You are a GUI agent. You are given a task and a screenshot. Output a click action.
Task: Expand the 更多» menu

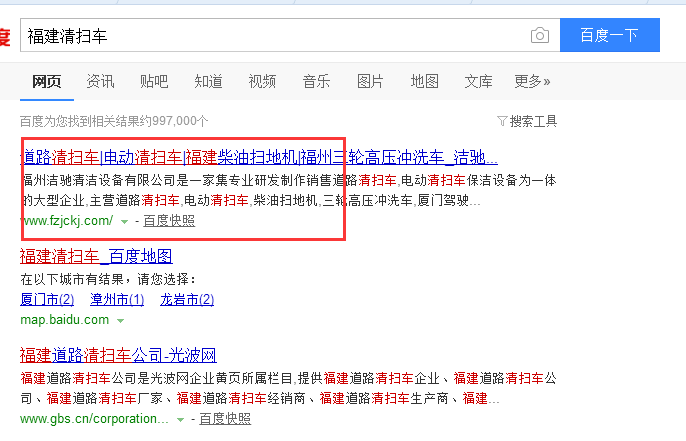click(x=532, y=81)
